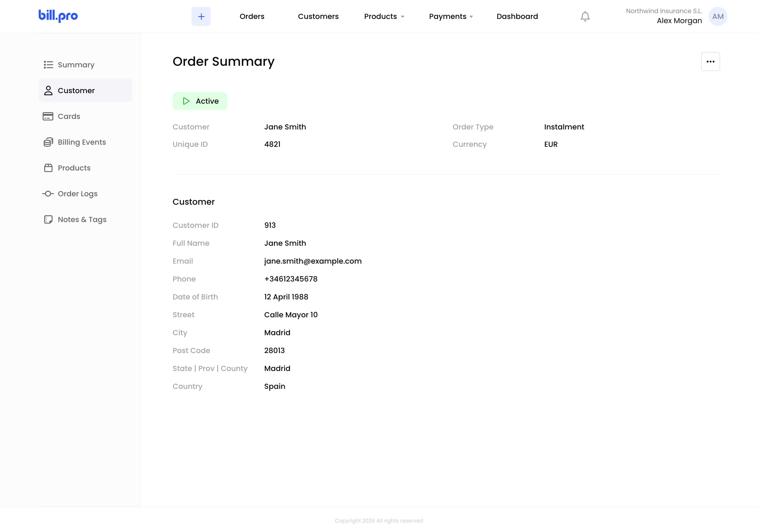
Task: Click the Customer person icon in sidebar
Action: (x=48, y=91)
